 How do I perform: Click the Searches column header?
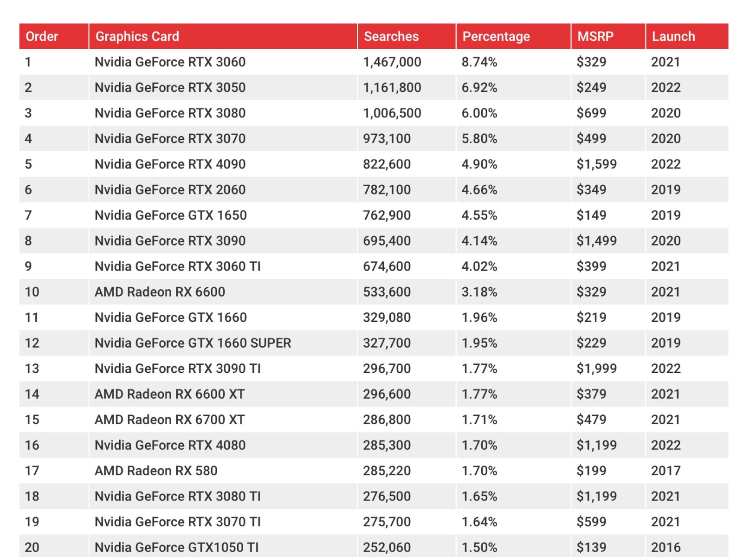[391, 36]
